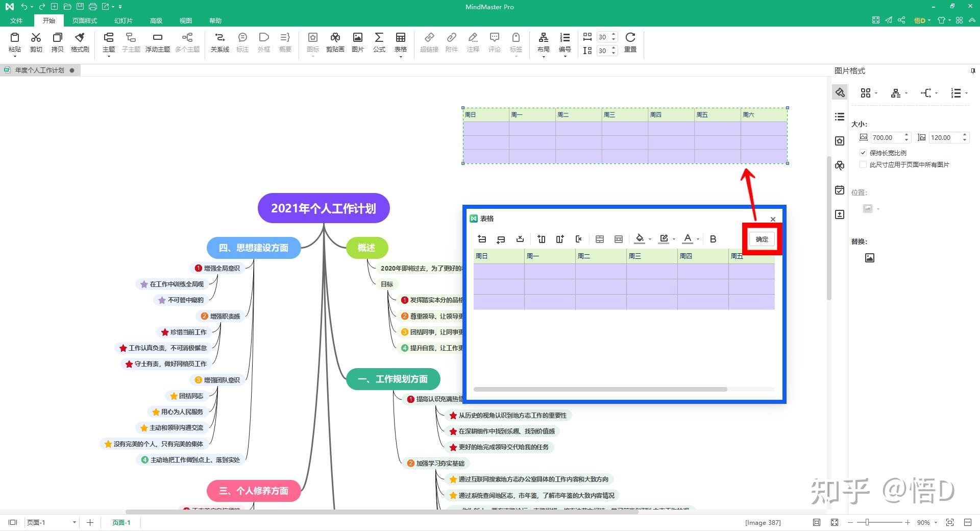Open font color dropdown in 表格 dialog
This screenshot has height=531, width=980.
tap(698, 239)
